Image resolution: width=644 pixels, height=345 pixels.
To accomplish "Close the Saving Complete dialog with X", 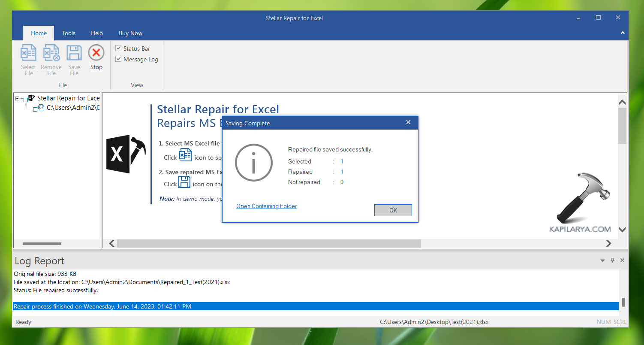I will [x=408, y=123].
